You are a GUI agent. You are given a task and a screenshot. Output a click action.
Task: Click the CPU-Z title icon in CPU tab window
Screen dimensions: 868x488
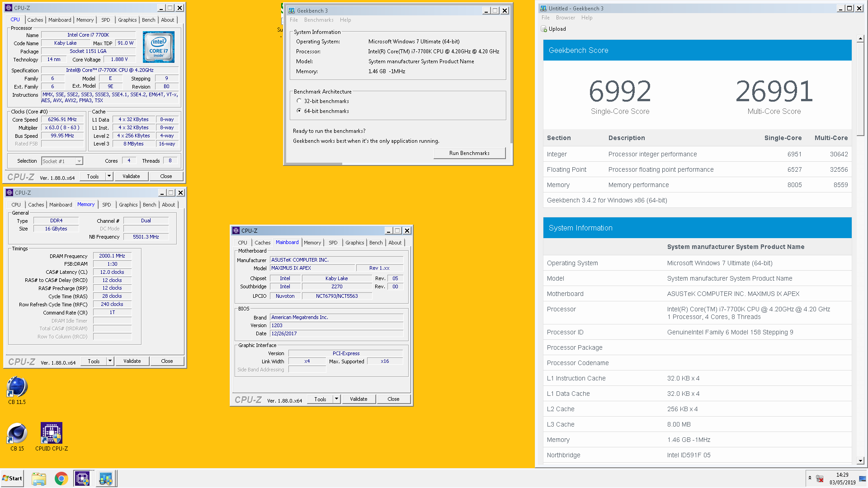9,8
